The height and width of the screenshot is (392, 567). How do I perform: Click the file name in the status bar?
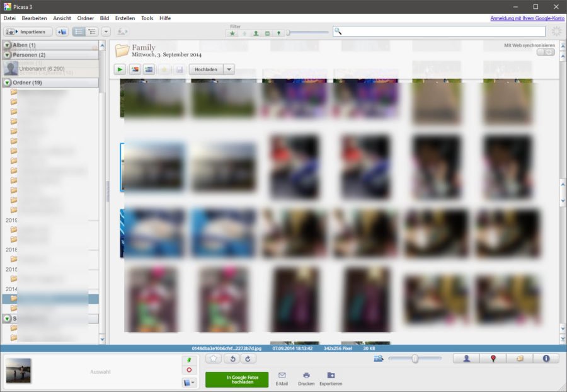(226, 349)
